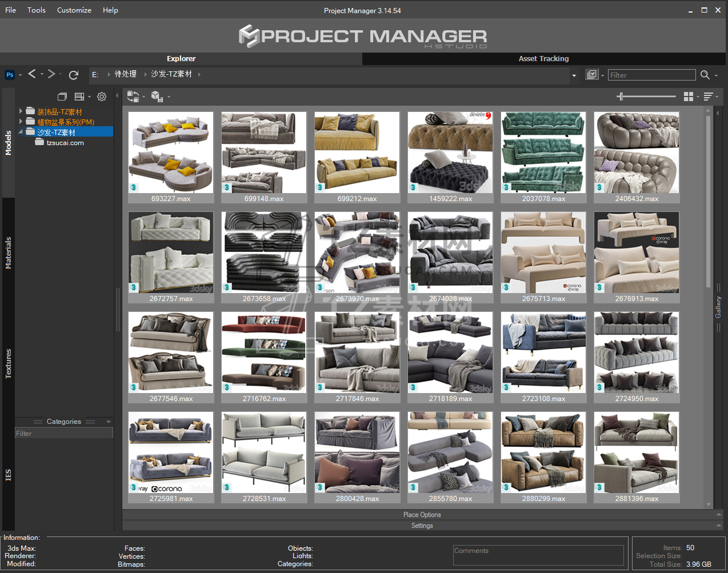728x573 pixels.
Task: Go back to the previous folder
Action: [32, 74]
